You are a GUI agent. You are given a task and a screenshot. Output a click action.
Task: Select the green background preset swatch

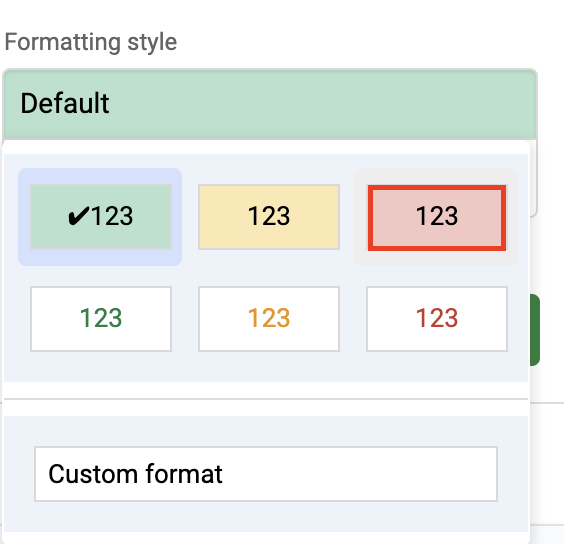coord(101,217)
